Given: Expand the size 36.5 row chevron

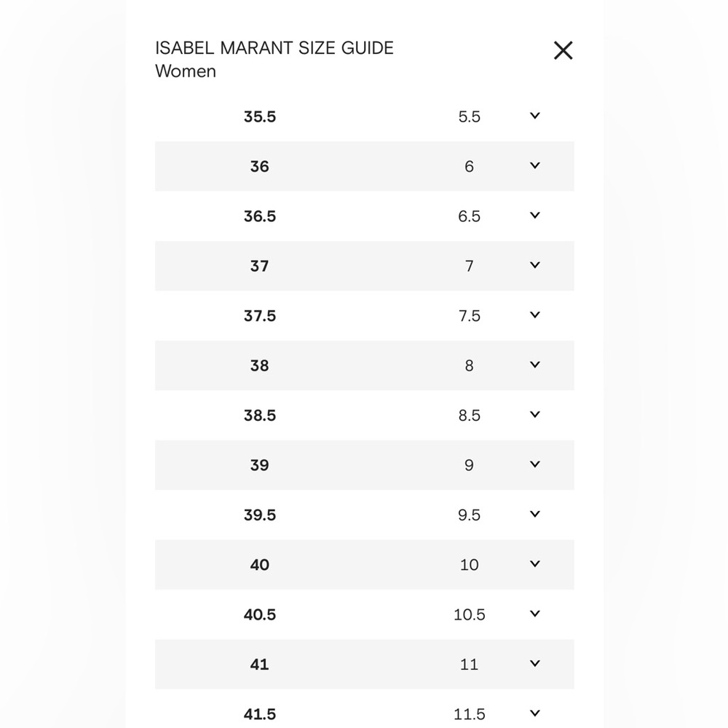Looking at the screenshot, I should 535,215.
